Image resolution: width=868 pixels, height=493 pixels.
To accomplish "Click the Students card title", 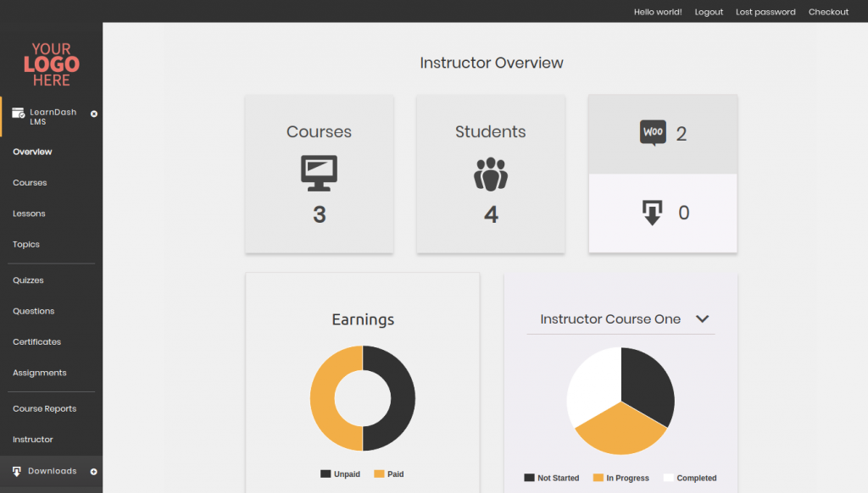I will click(x=491, y=131).
